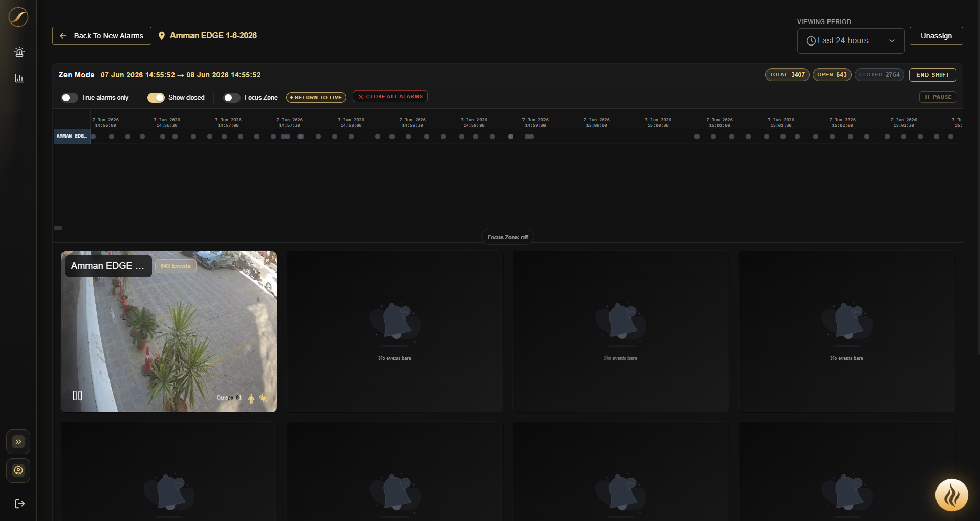
Task: Pause the Amman EDGE camera video
Action: tap(77, 395)
